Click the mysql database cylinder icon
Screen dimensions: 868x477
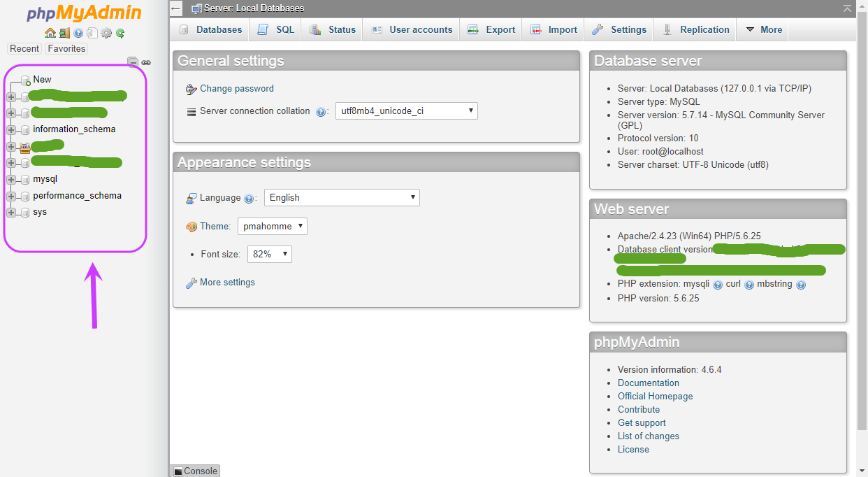pyautogui.click(x=25, y=180)
